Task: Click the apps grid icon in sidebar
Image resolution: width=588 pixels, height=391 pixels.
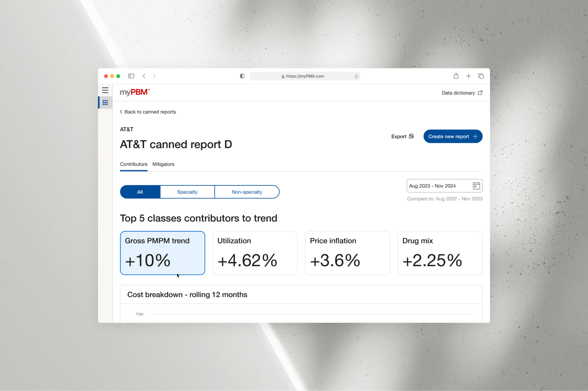Action: [105, 102]
